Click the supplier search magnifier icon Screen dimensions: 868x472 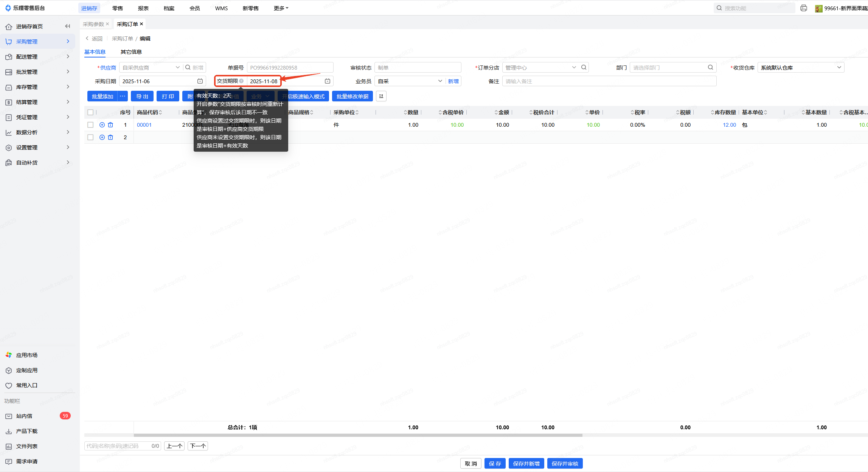point(188,67)
